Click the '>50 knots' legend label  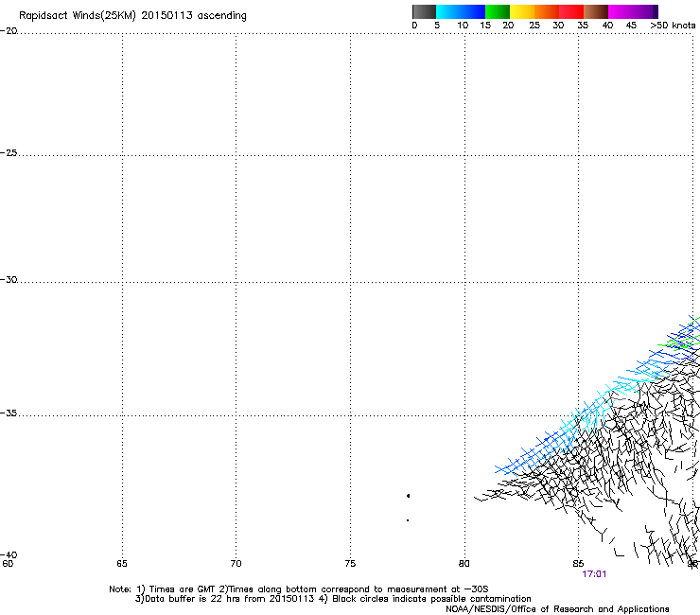(673, 26)
